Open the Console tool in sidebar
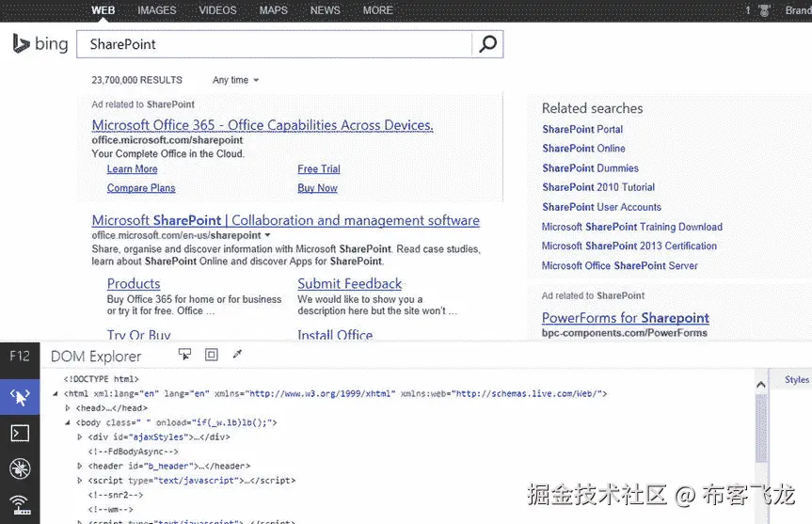812x524 pixels. point(20,433)
